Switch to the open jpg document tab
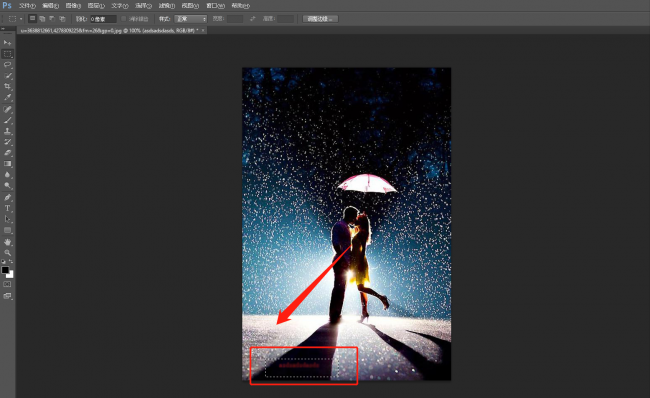This screenshot has height=398, width=650. tap(109, 30)
